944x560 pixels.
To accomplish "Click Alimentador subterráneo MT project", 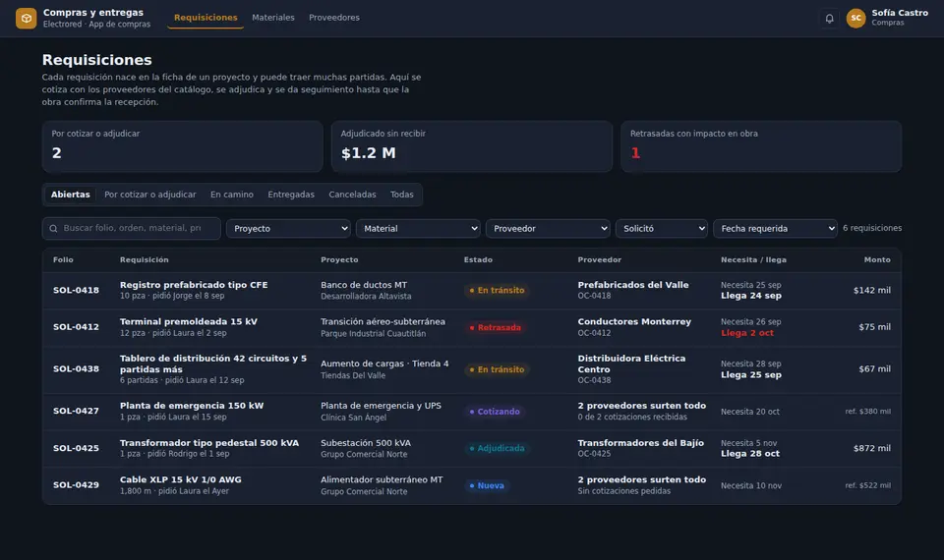I will click(382, 479).
